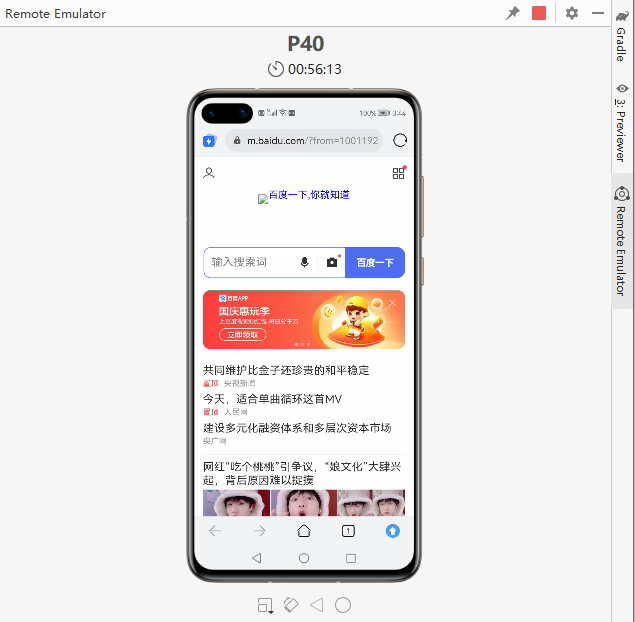This screenshot has height=622, width=635.
Task: Rotate the emulator device screen
Action: pyautogui.click(x=291, y=605)
